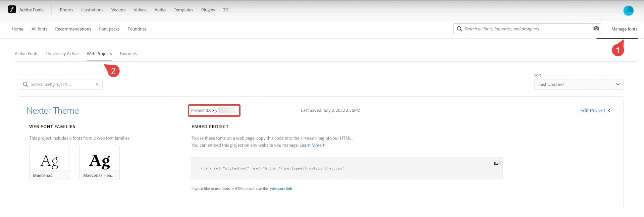Screen dimensions: 644x217
Task: Clear web projects search with X icon
Action: tap(97, 85)
